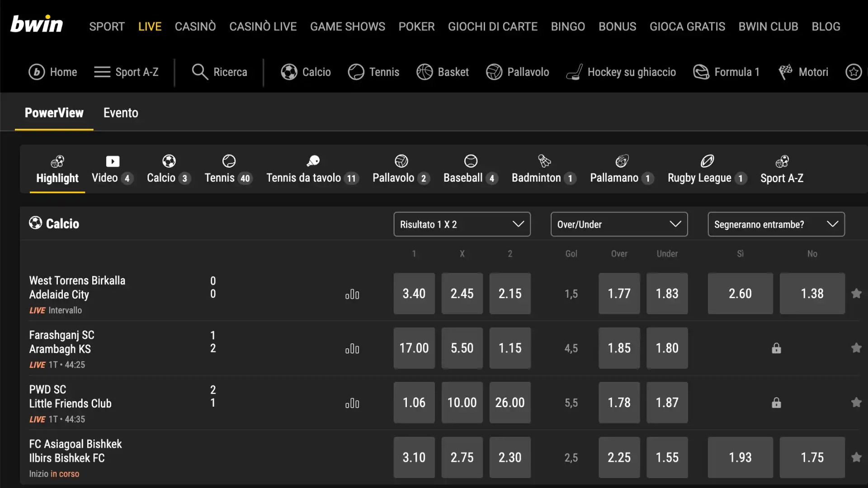Click the bwin logo
The image size is (868, 488).
pos(37,24)
